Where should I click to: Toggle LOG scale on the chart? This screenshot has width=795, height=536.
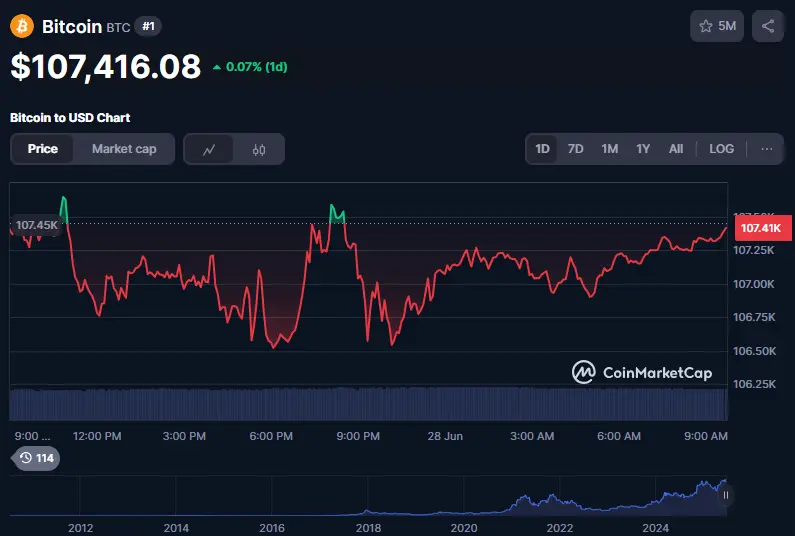pos(721,149)
